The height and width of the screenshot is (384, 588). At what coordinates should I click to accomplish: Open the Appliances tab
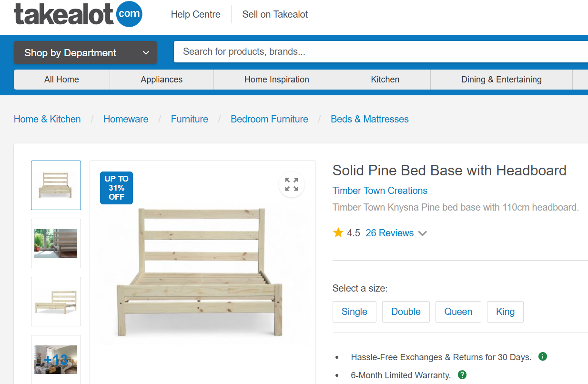(x=162, y=80)
